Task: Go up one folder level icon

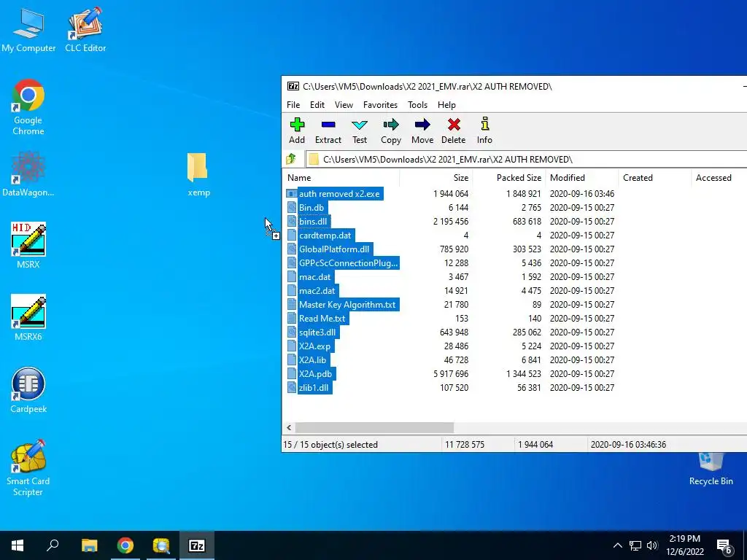Action: 290,159
